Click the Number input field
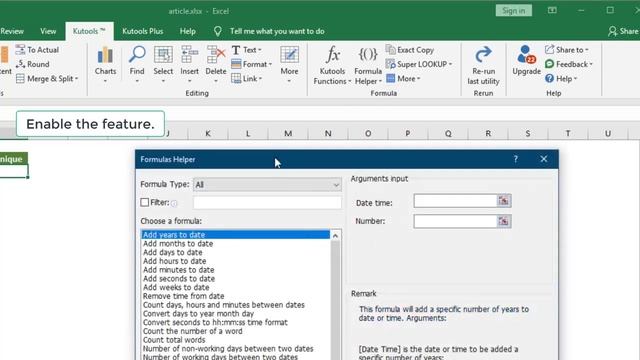640x360 pixels. tap(456, 221)
